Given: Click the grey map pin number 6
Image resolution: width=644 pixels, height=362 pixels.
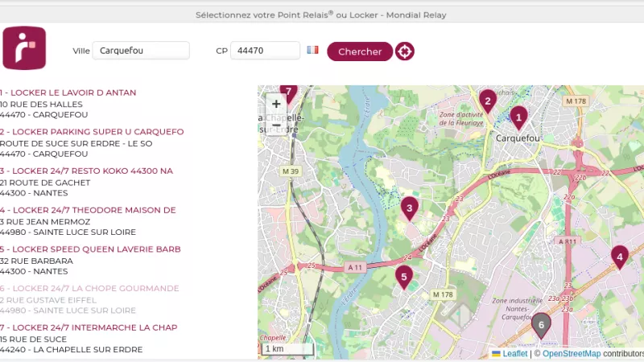Looking at the screenshot, I should (541, 325).
